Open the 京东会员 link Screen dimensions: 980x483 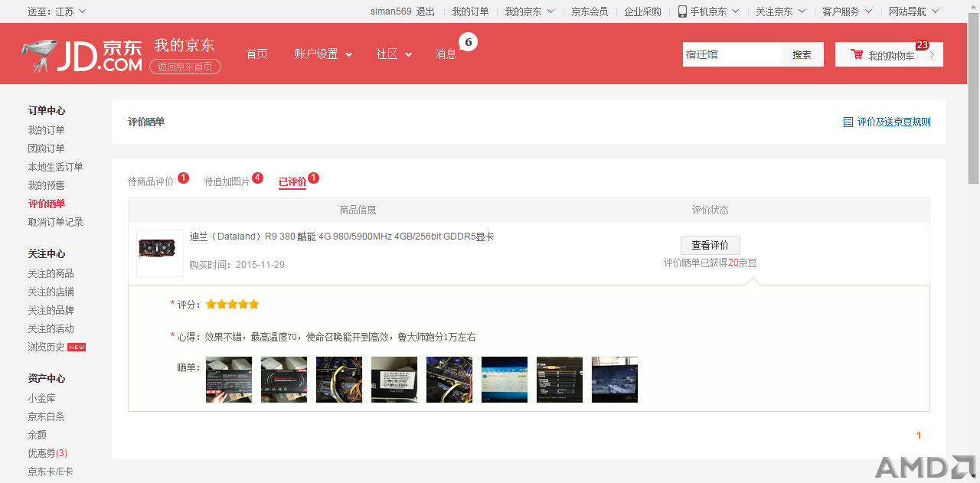tap(590, 11)
